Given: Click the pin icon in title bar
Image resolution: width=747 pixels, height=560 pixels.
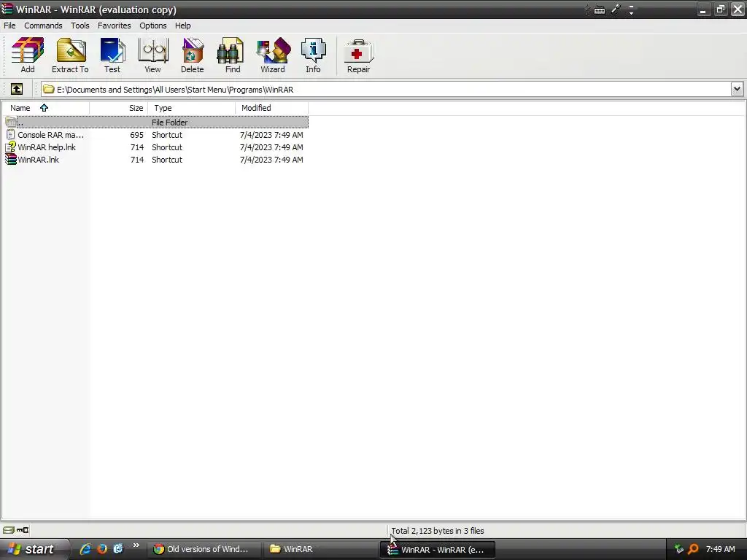Looking at the screenshot, I should point(616,9).
